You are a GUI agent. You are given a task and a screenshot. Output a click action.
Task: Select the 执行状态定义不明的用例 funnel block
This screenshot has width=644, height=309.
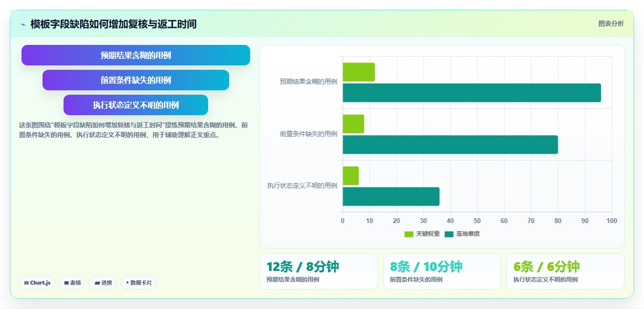click(x=136, y=105)
